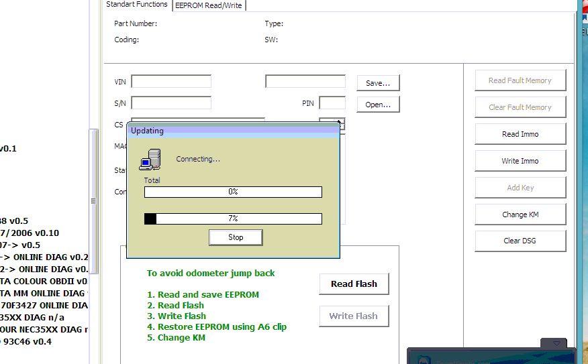Image resolution: width=588 pixels, height=364 pixels.
Task: Click the Save... button
Action: [x=378, y=83]
